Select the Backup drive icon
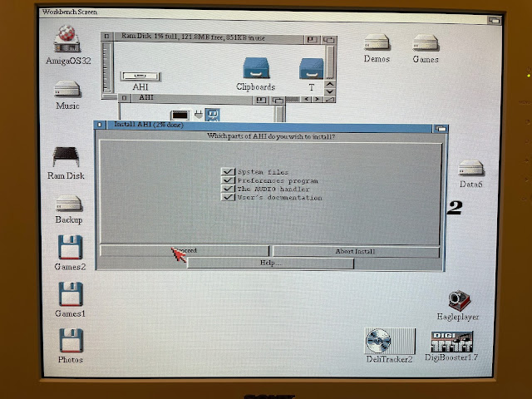Image resolution: width=532 pixels, height=399 pixels. pos(68,203)
